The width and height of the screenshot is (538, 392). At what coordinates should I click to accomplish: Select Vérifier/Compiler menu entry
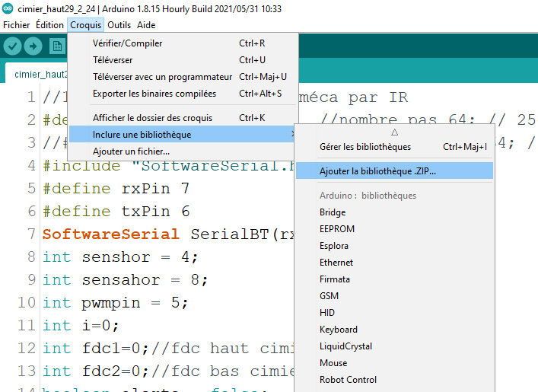[183, 43]
